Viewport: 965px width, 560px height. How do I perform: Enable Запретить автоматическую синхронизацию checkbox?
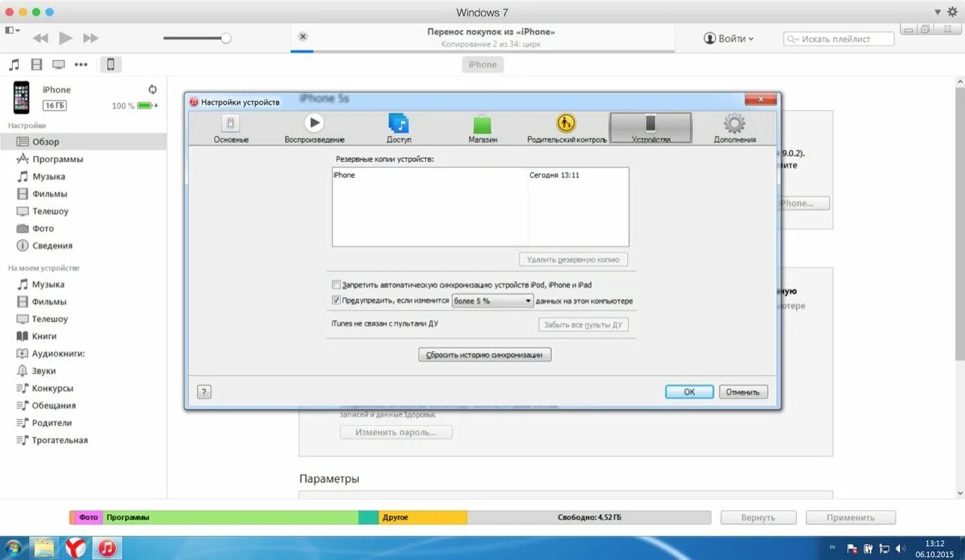[x=336, y=285]
